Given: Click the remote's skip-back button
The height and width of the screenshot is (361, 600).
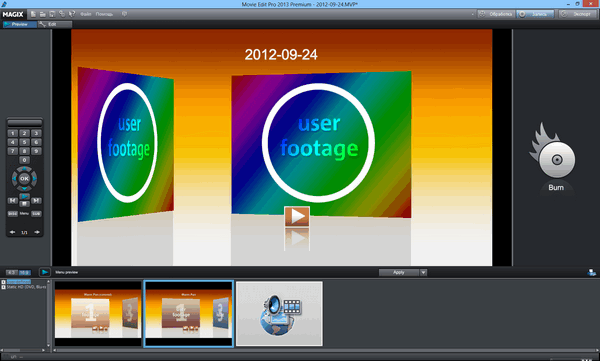Looking at the screenshot, I should (x=13, y=200).
